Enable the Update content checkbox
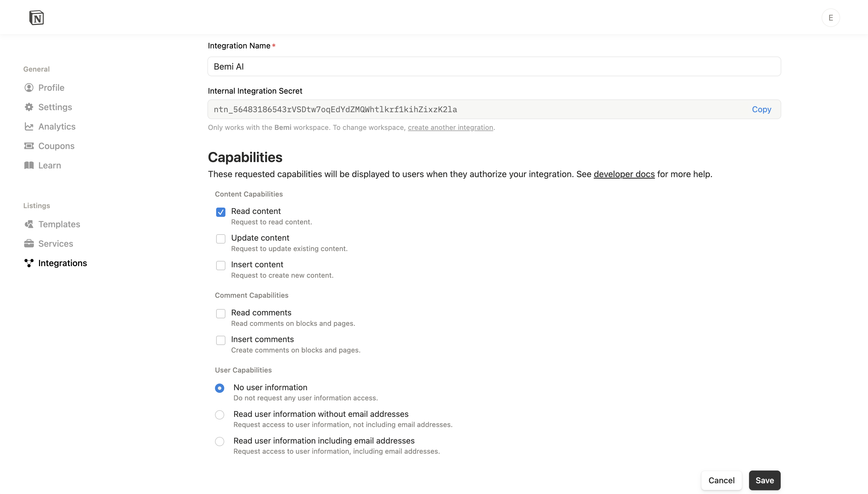868x494 pixels. [221, 239]
